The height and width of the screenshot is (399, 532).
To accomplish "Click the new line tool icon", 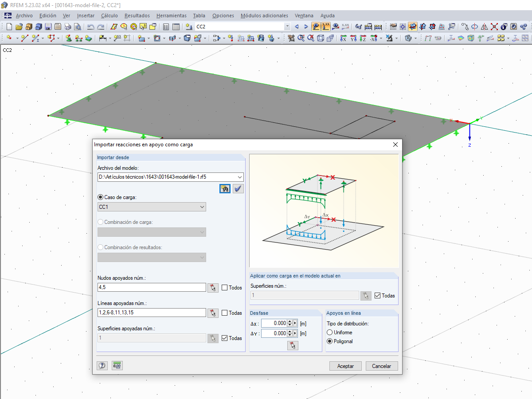I will (x=24, y=38).
